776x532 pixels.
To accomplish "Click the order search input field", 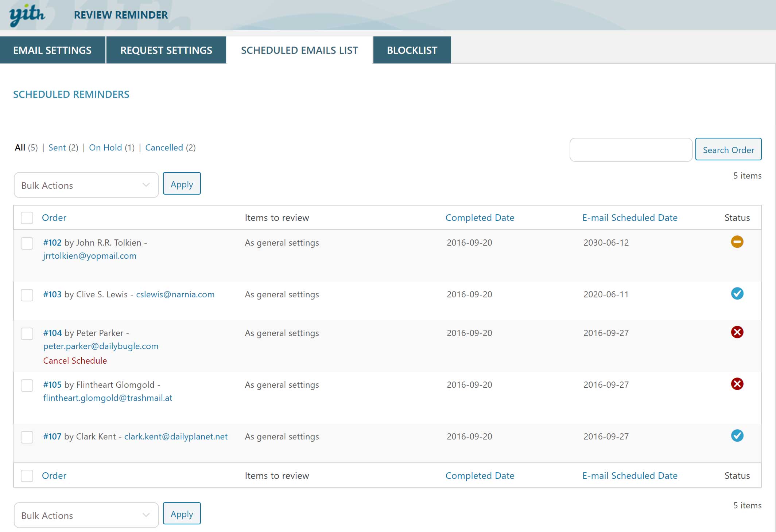I will click(630, 150).
